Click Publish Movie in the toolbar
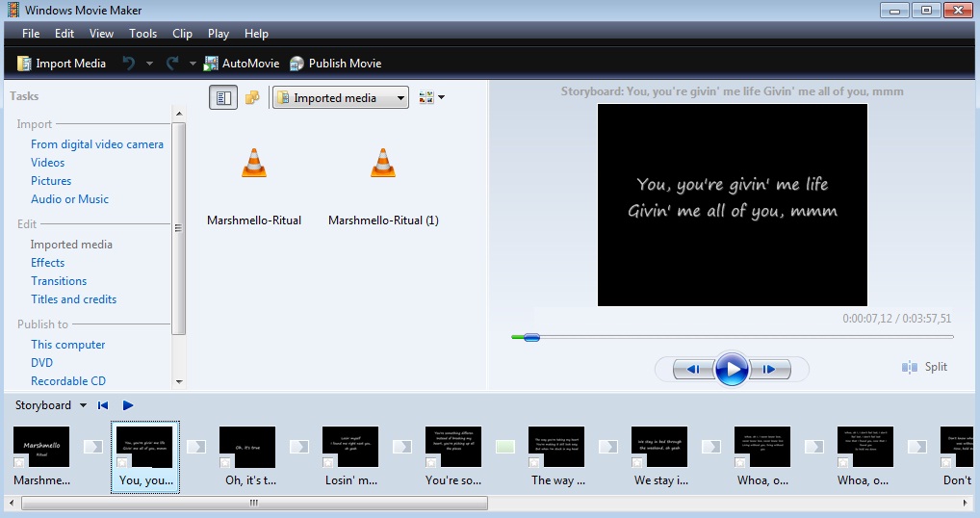 tap(336, 64)
